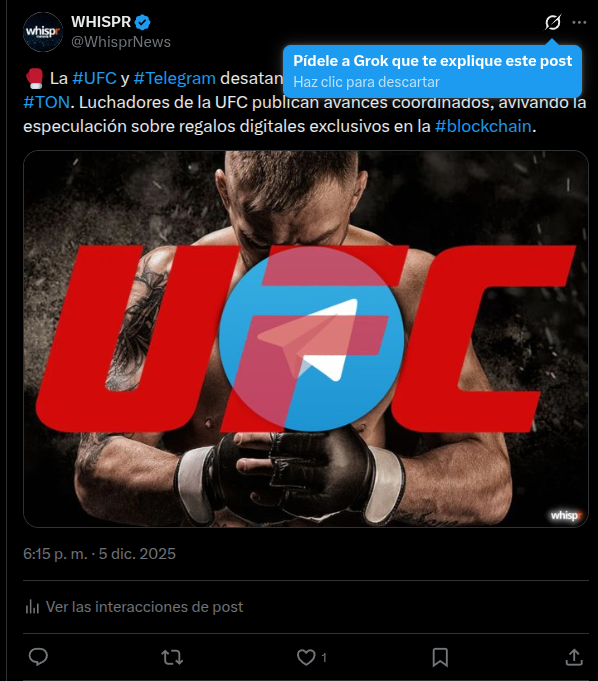Bookmark this post
Screen dimensions: 598x681
440,657
